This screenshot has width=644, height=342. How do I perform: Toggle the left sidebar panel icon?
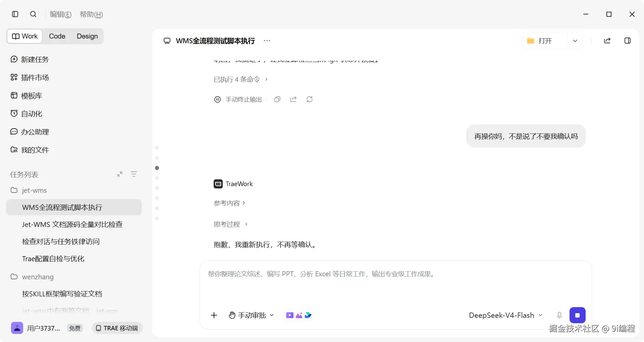(x=15, y=14)
